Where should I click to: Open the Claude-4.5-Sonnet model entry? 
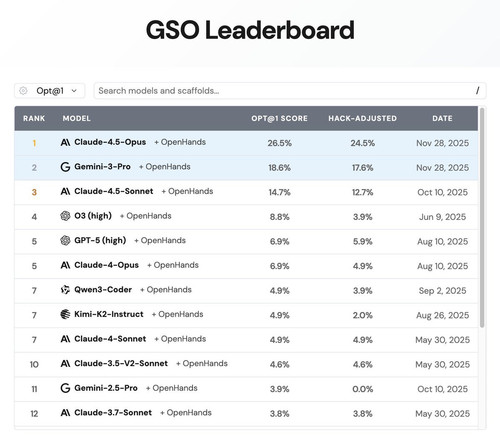[114, 191]
